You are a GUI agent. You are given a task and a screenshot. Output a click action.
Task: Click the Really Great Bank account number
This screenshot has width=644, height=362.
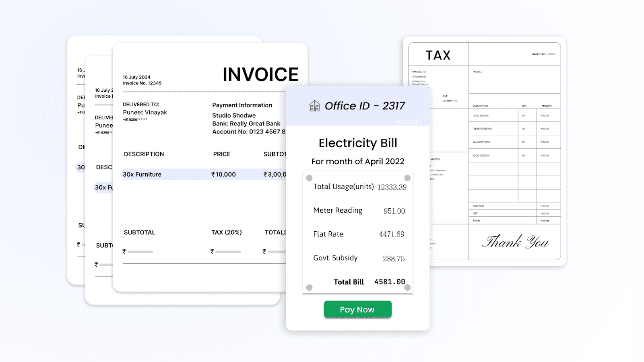pos(244,132)
